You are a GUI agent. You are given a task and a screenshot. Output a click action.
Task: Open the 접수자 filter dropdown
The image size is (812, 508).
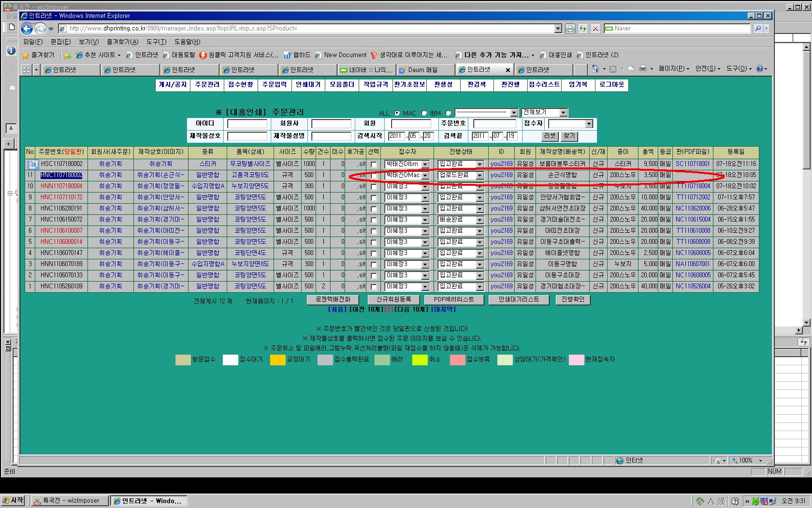[x=589, y=124]
